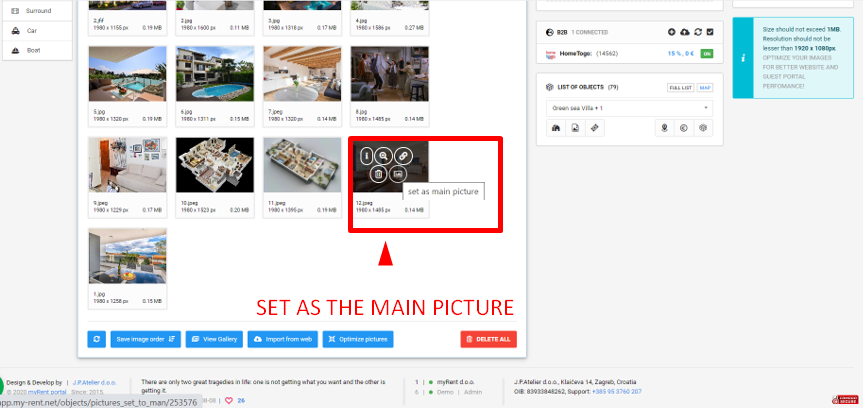Select the 7.jpeg kitchen thumbnail
This screenshot has width=863, height=408.
(x=302, y=74)
